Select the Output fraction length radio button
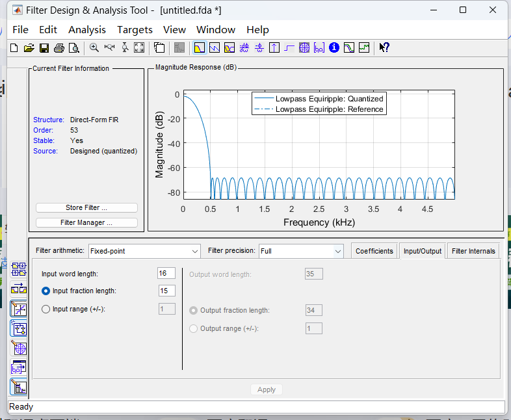Viewport: 511px width, 420px height. pos(193,310)
